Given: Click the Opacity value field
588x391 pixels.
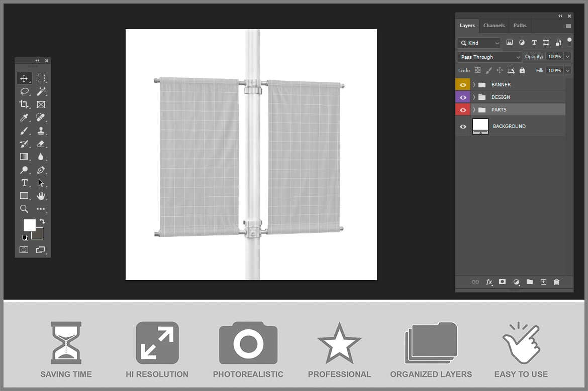Looking at the screenshot, I should point(555,57).
